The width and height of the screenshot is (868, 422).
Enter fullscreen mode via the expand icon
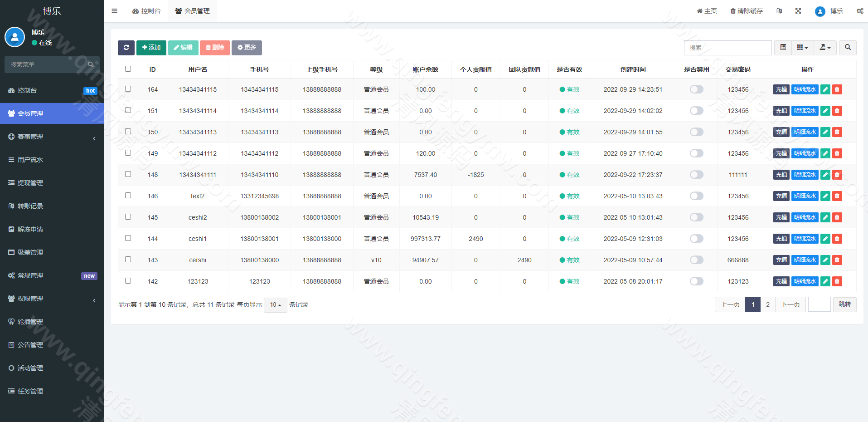[798, 11]
